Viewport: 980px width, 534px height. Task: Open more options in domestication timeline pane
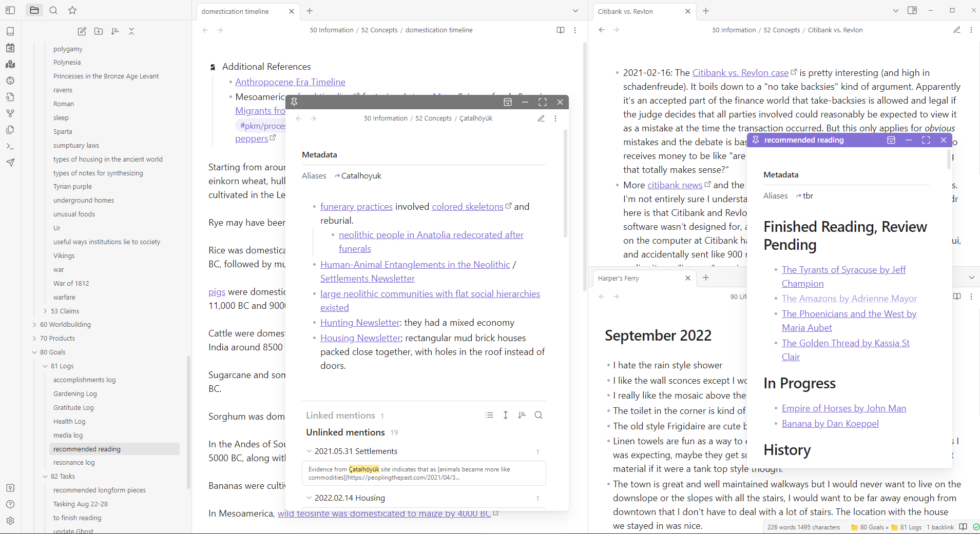tap(575, 30)
